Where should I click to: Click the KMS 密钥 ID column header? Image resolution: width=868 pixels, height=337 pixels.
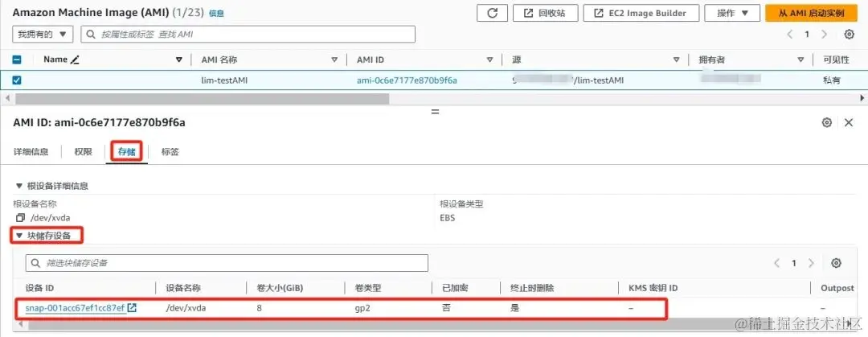tap(653, 288)
